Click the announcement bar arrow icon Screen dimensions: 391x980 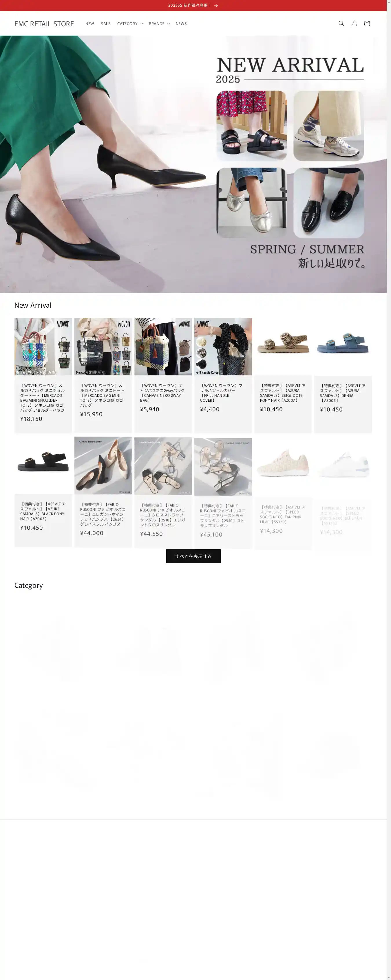(x=216, y=5)
